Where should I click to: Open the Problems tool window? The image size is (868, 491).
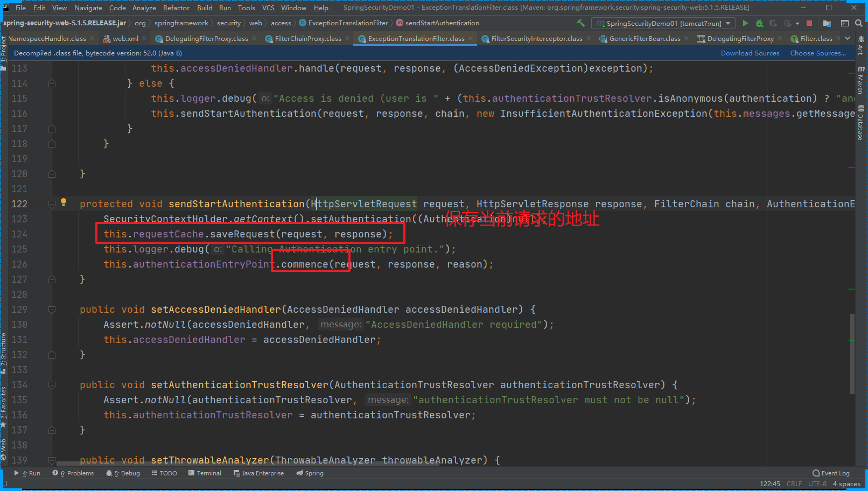73,473
